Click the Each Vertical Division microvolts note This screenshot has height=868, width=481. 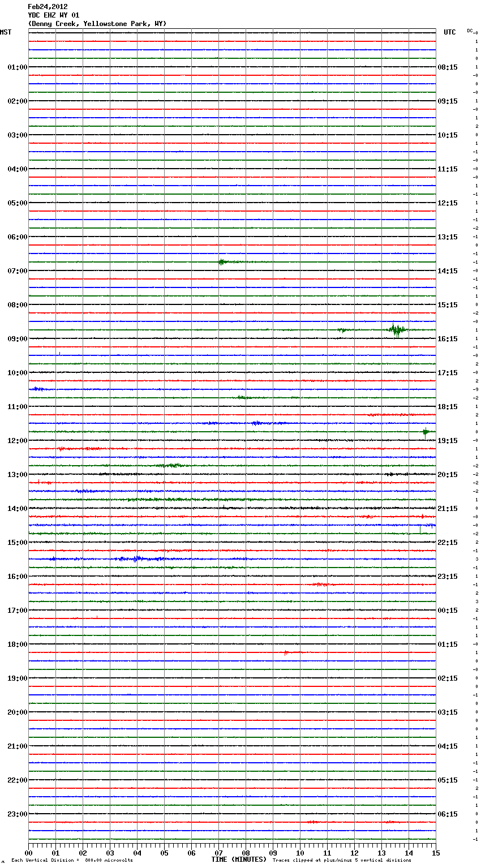pos(72,861)
